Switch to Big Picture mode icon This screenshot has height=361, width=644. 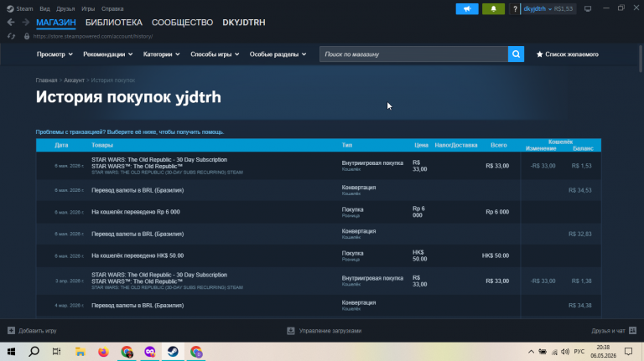point(588,8)
